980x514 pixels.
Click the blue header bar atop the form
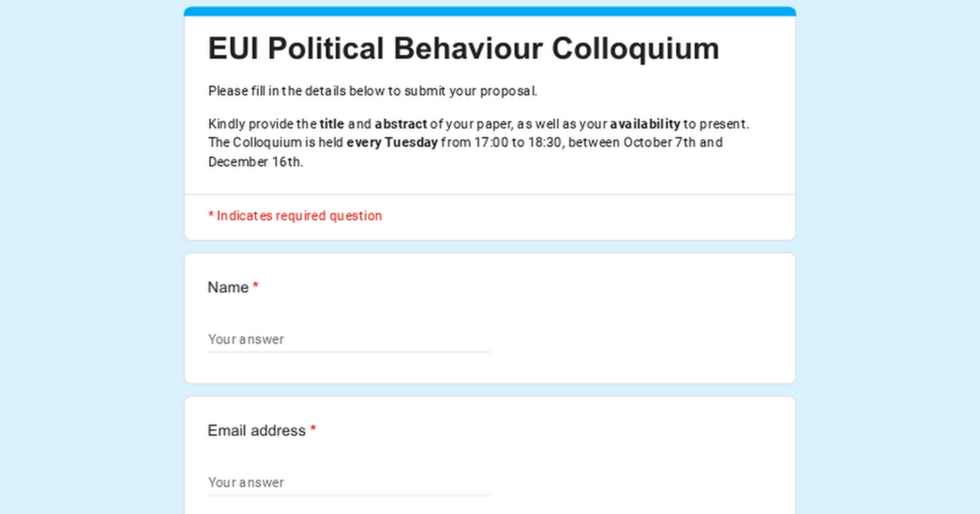coord(490,11)
